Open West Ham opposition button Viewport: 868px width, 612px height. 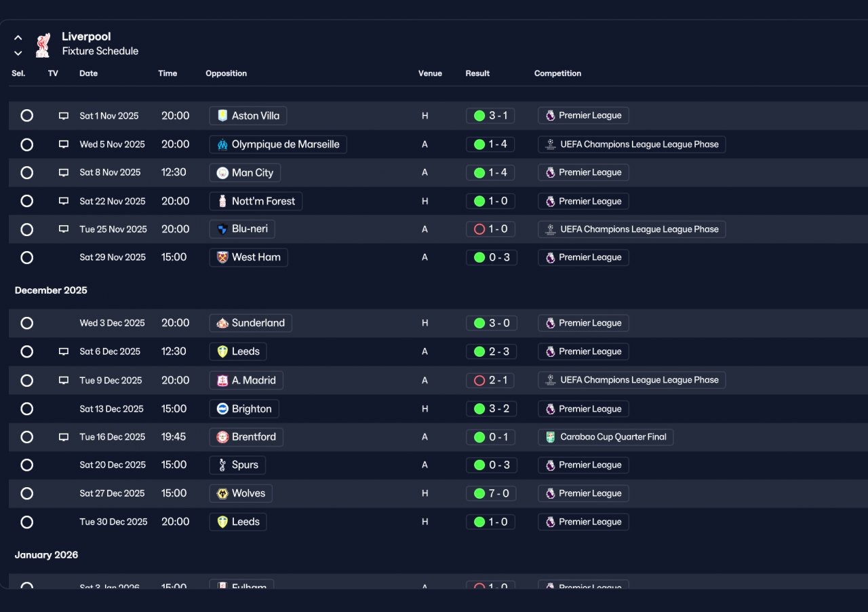pos(248,257)
